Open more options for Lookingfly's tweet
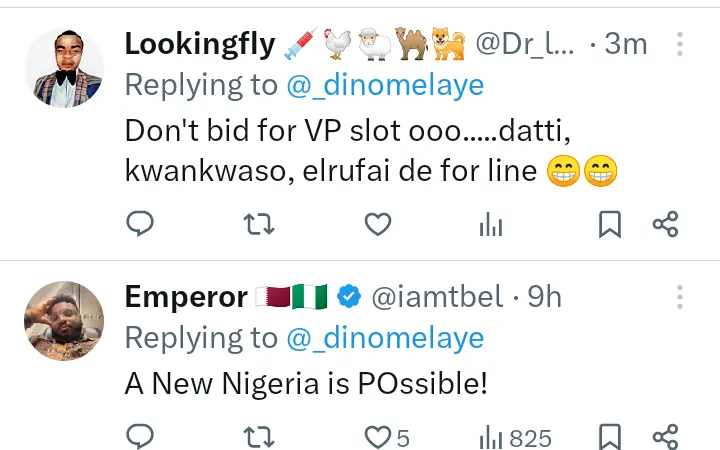This screenshot has height=450, width=720. tap(680, 44)
